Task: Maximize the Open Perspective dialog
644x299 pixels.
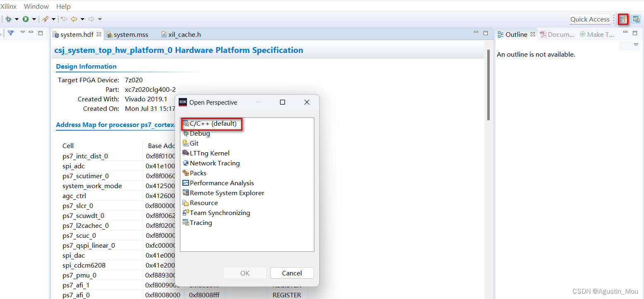Action: 282,102
